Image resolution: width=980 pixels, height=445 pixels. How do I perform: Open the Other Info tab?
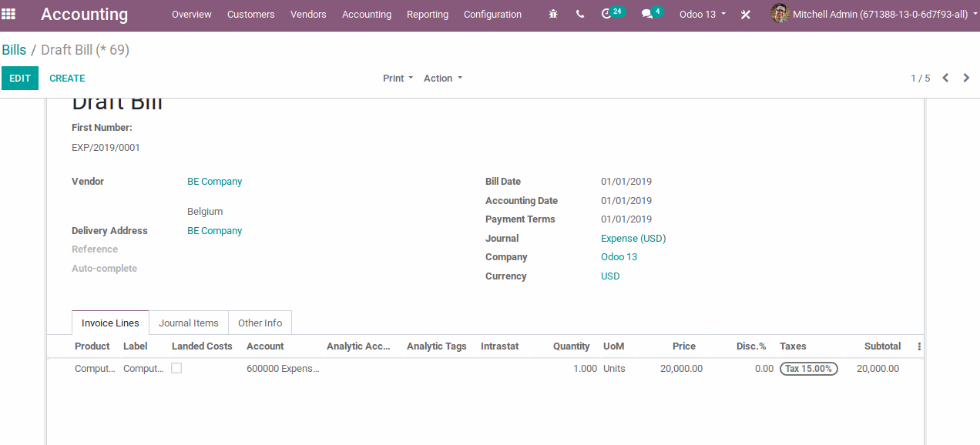[260, 322]
